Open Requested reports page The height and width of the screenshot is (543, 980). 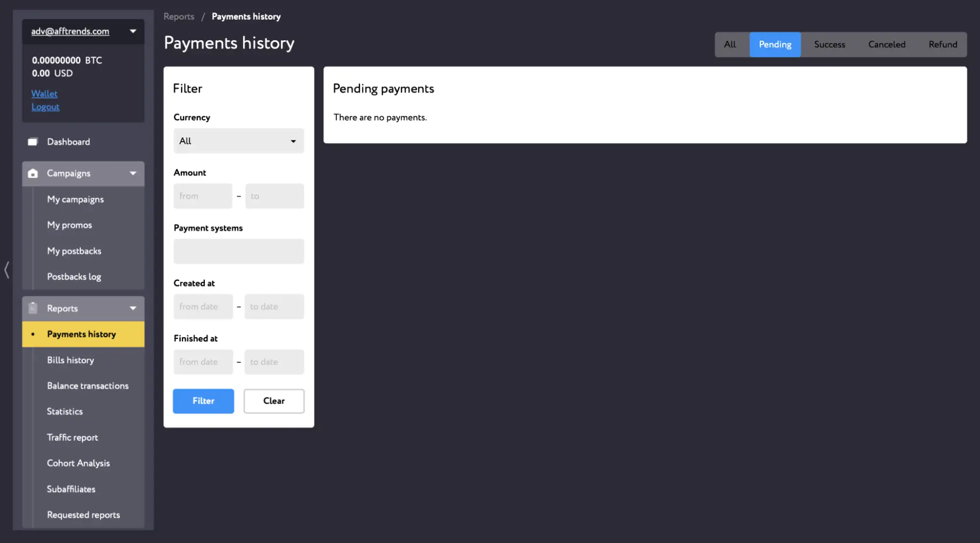(x=83, y=515)
